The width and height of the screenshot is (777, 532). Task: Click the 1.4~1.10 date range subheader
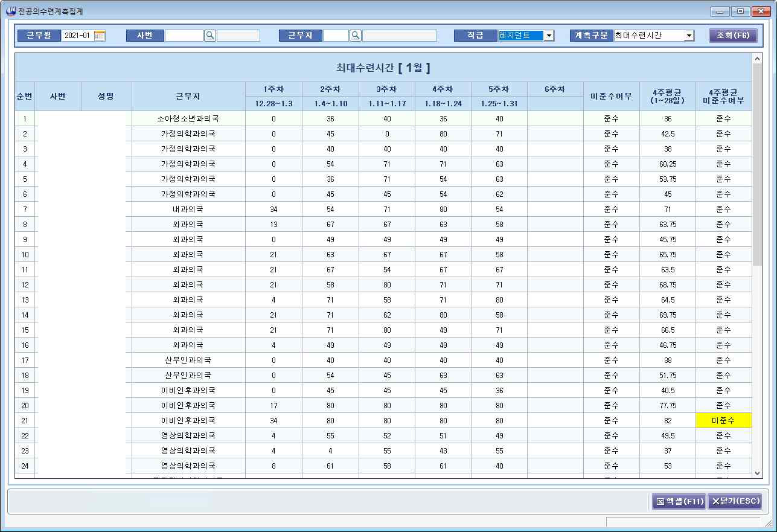(330, 104)
